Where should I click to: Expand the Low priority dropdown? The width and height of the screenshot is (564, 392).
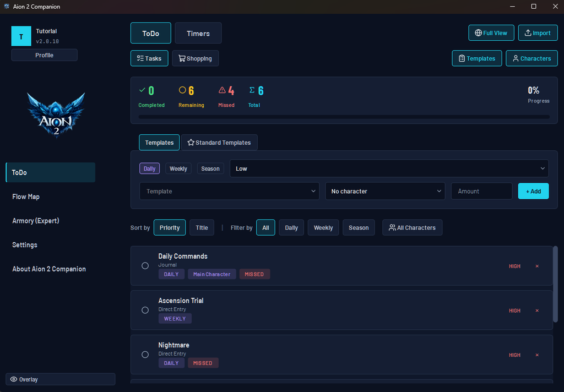(x=389, y=168)
